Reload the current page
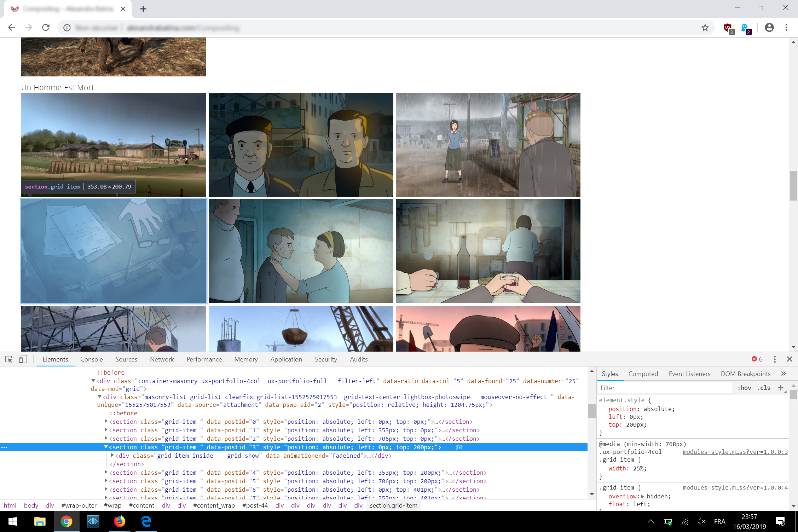Screen dimensions: 798x532 pos(46,28)
